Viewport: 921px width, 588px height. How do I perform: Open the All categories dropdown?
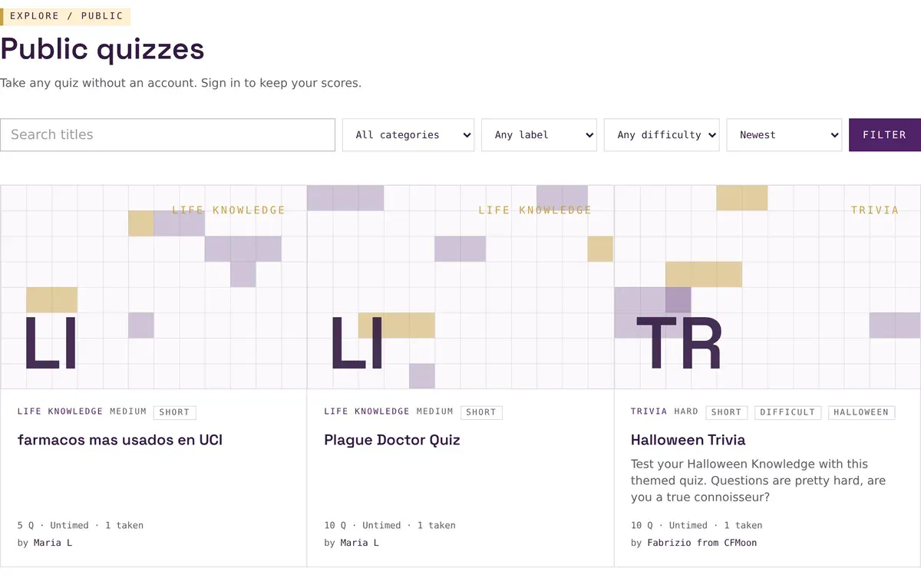(x=408, y=135)
